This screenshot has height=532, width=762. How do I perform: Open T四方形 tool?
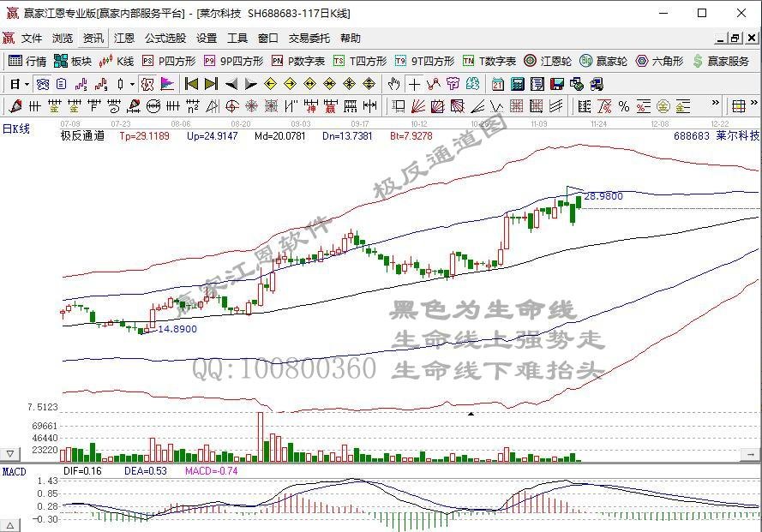pyautogui.click(x=360, y=61)
